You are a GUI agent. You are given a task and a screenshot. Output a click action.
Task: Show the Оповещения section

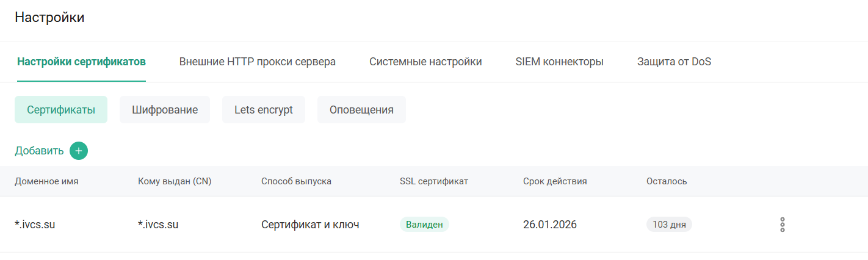pos(361,110)
